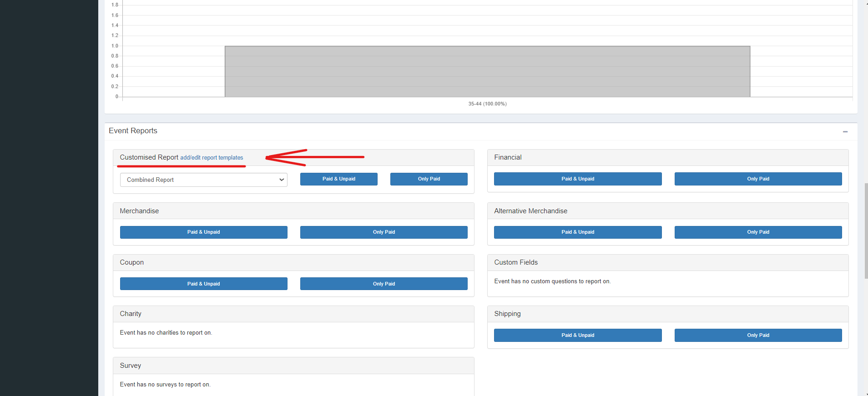Viewport: 868px width, 396px height.
Task: Generate Financial Only Paid report
Action: [758, 179]
